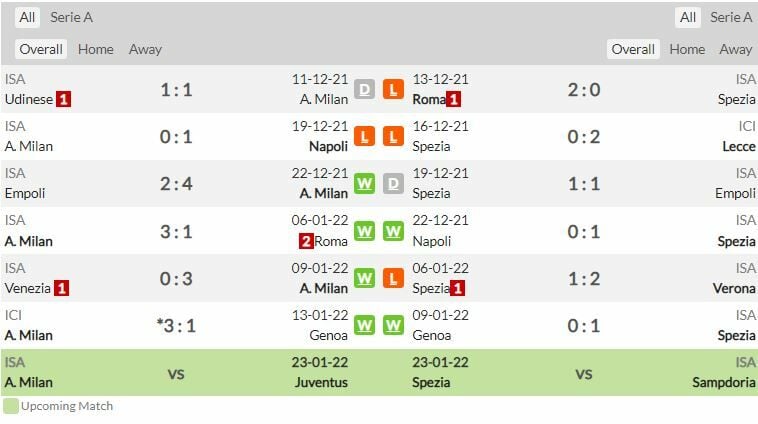
Task: Switch to the right-side Away tab
Action: click(735, 49)
